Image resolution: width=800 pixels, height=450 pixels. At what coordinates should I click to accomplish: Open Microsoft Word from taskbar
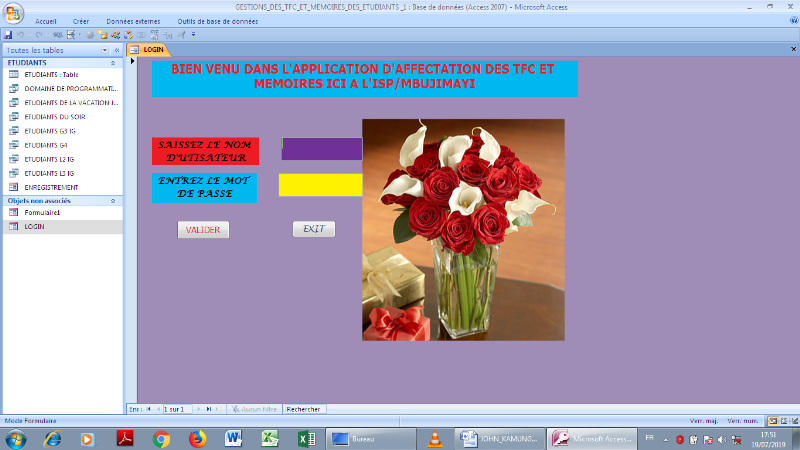click(233, 439)
